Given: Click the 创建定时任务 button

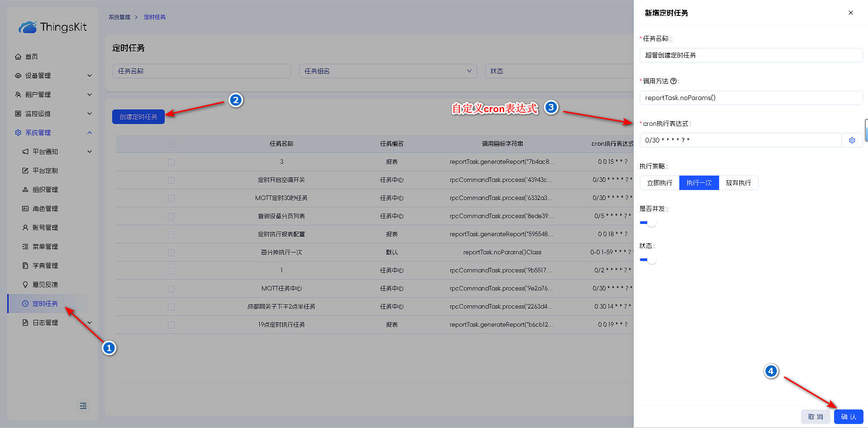Looking at the screenshot, I should pyautogui.click(x=138, y=117).
